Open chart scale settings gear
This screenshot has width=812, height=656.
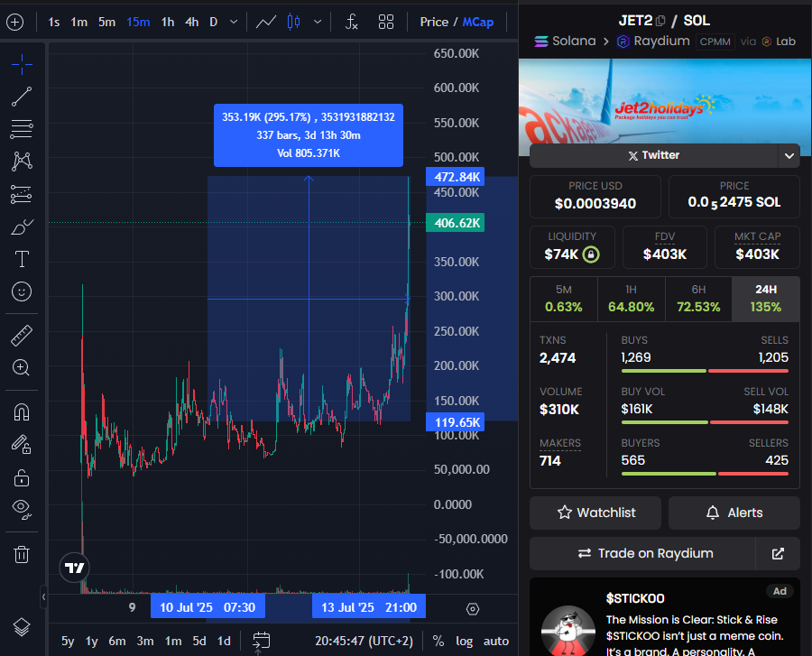472,609
